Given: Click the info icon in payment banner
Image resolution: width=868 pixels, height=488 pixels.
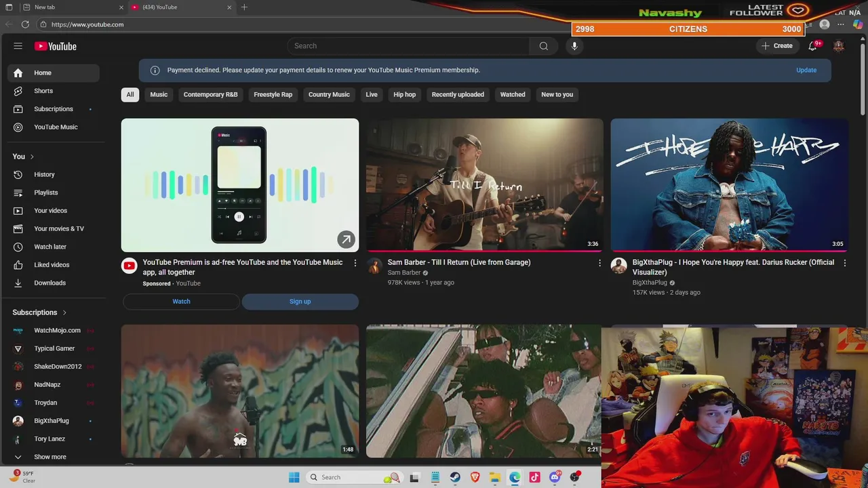Looking at the screenshot, I should [x=155, y=70].
